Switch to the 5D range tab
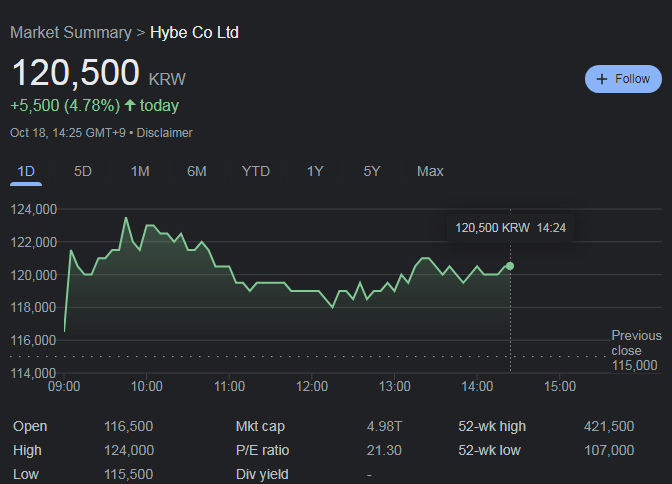Viewport: 672px width, 484px height. tap(83, 171)
